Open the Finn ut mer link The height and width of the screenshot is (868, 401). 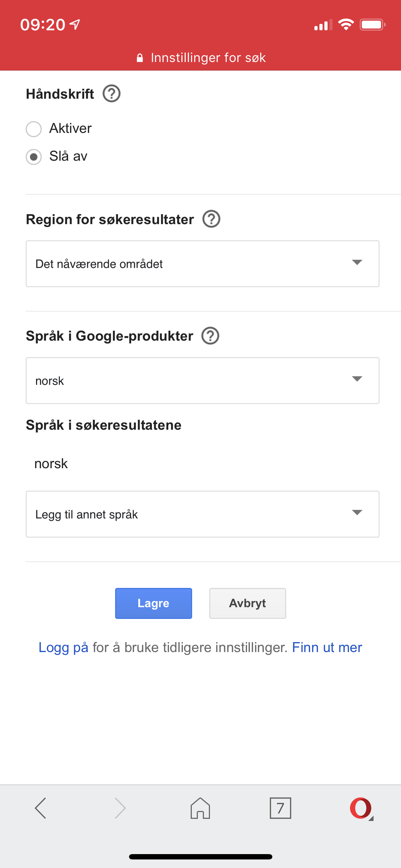click(327, 647)
